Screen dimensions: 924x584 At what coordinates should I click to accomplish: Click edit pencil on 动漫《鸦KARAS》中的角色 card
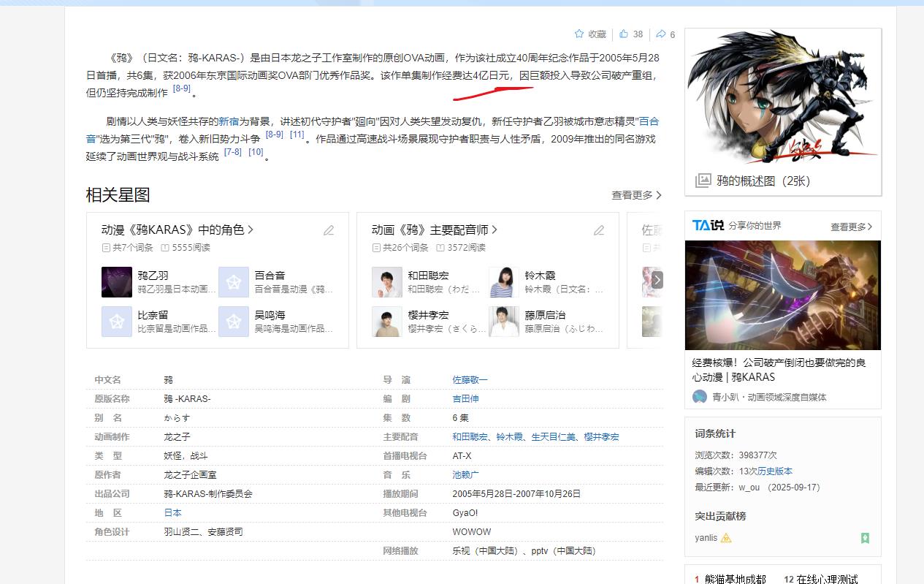[x=329, y=230]
